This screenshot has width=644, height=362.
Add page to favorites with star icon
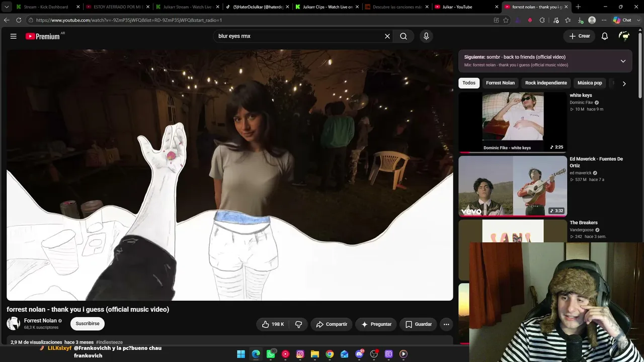[506, 20]
